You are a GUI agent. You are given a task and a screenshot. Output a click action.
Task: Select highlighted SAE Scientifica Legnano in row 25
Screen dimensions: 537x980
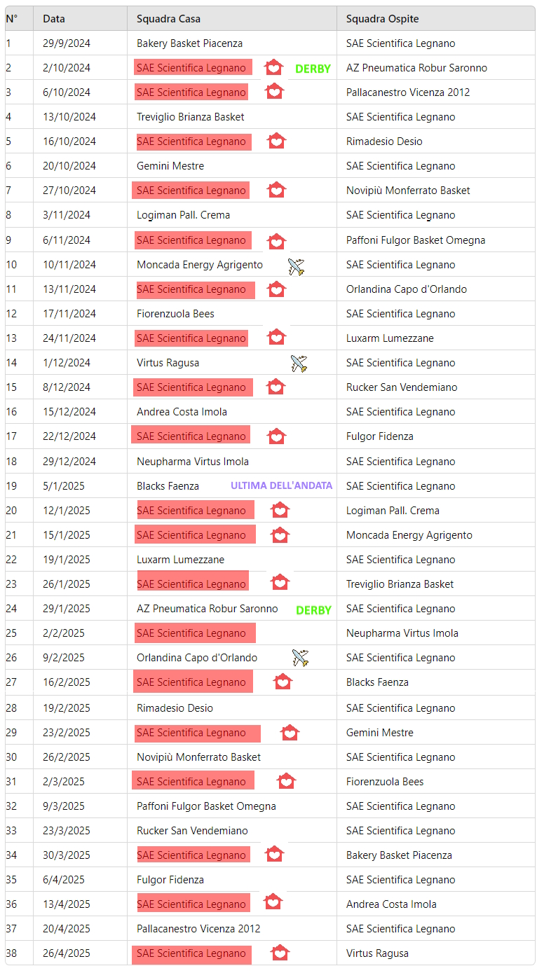195,633
